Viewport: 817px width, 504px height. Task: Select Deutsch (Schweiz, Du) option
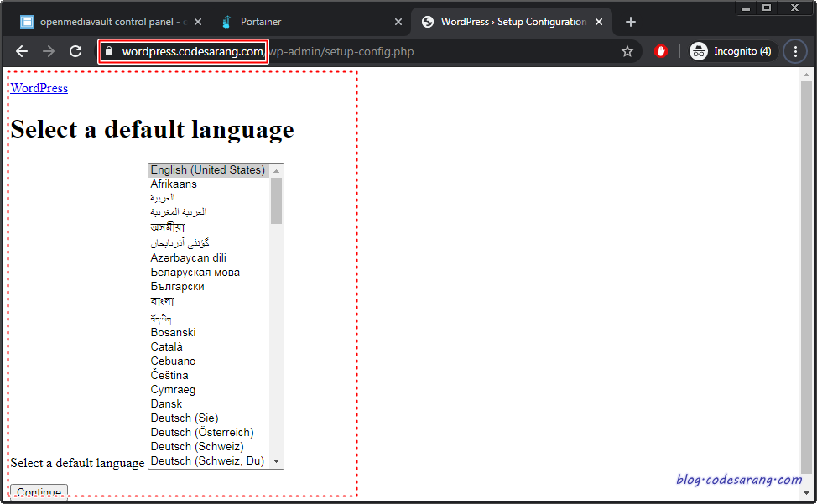coord(208,460)
